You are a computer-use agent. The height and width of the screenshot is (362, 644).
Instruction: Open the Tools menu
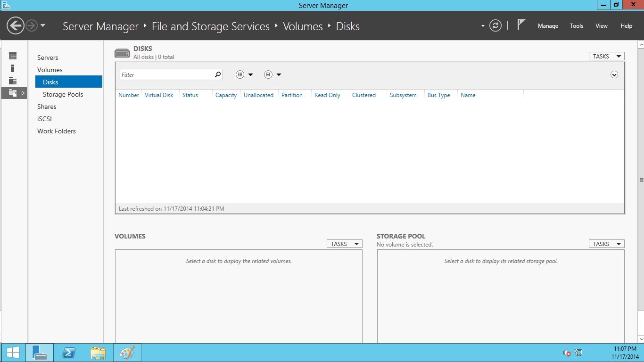coord(577,26)
